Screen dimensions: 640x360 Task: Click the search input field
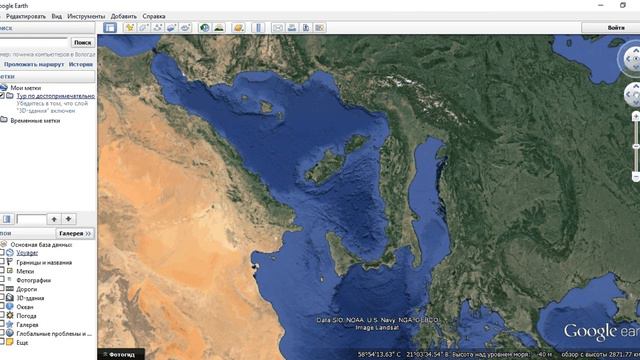pyautogui.click(x=33, y=42)
